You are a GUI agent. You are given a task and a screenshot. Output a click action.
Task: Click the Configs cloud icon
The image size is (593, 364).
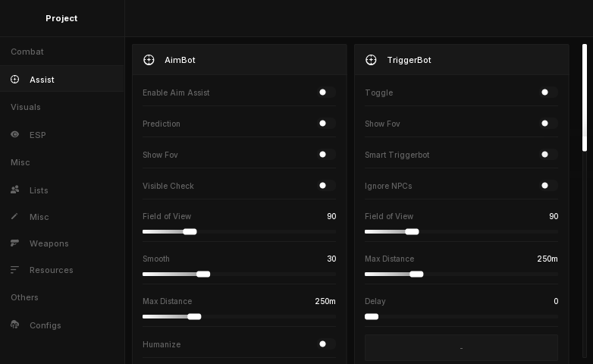tap(15, 325)
